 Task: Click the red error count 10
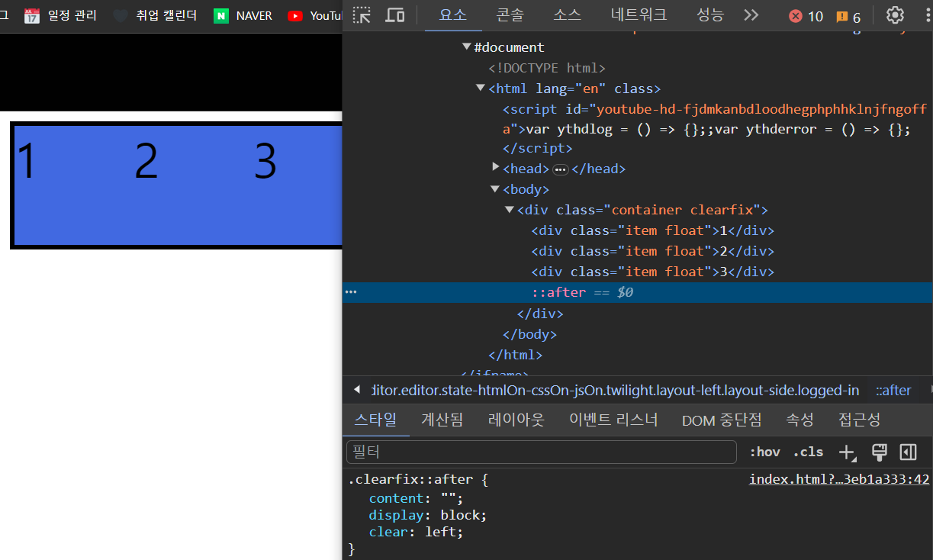coord(806,16)
